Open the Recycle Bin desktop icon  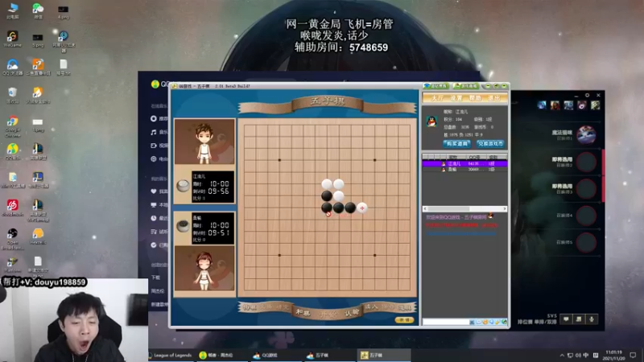(12, 95)
